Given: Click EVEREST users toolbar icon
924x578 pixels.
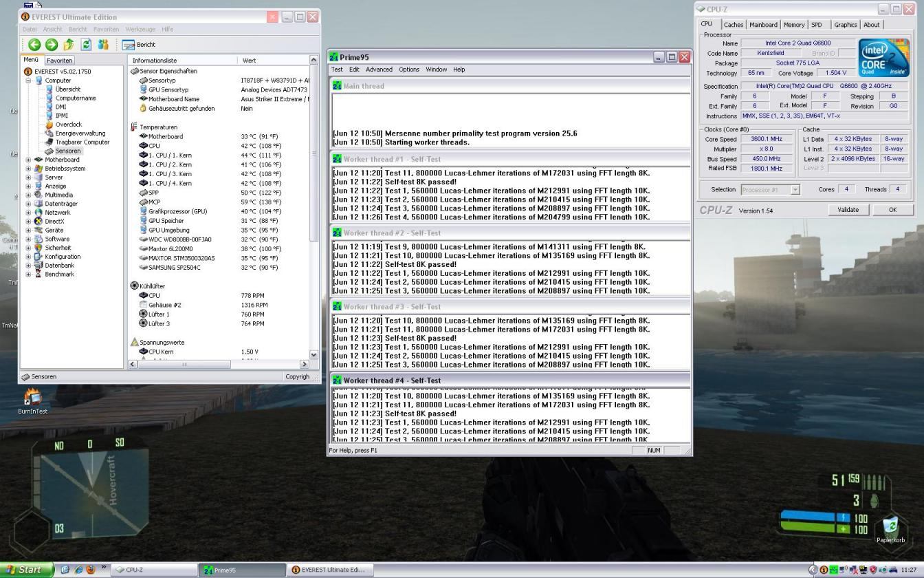Looking at the screenshot, I should tap(103, 45).
